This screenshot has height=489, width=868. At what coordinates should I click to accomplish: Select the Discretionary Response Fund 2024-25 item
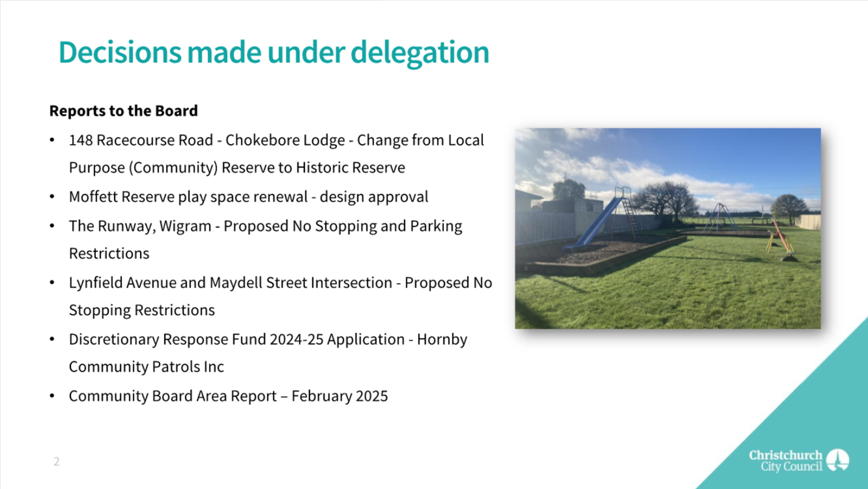click(268, 340)
